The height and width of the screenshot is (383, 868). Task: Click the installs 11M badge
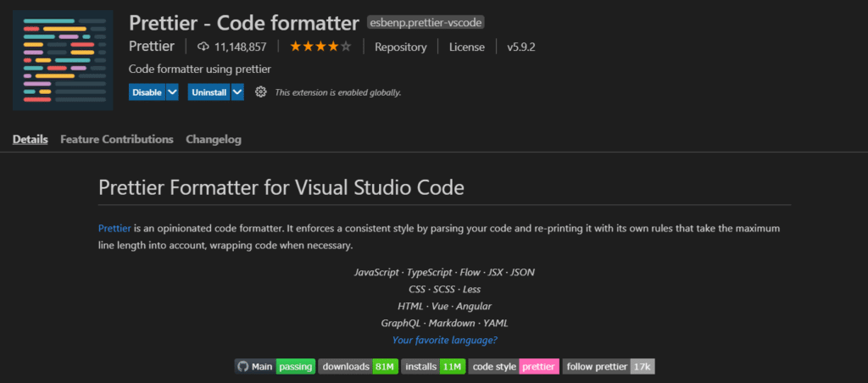tap(433, 366)
